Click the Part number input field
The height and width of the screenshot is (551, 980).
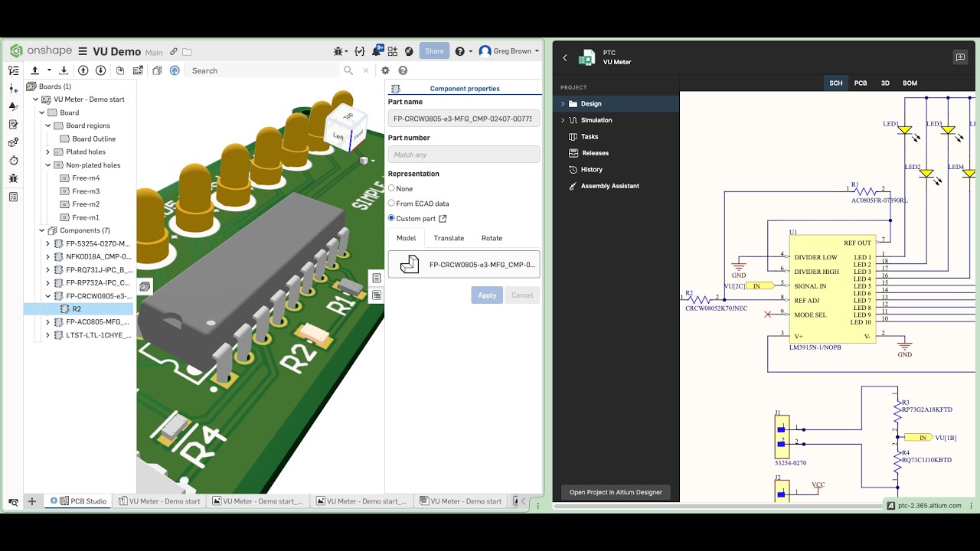(464, 155)
